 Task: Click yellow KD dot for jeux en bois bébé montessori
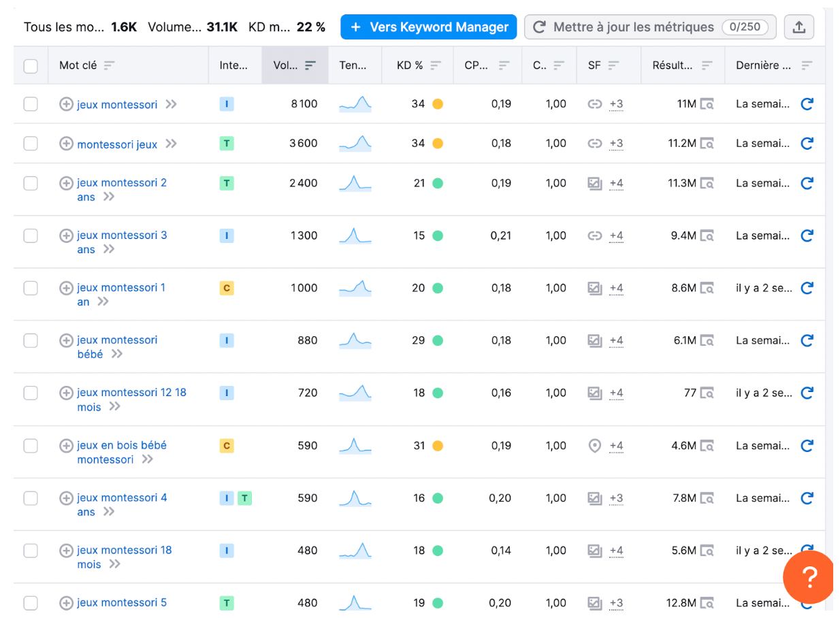click(438, 446)
